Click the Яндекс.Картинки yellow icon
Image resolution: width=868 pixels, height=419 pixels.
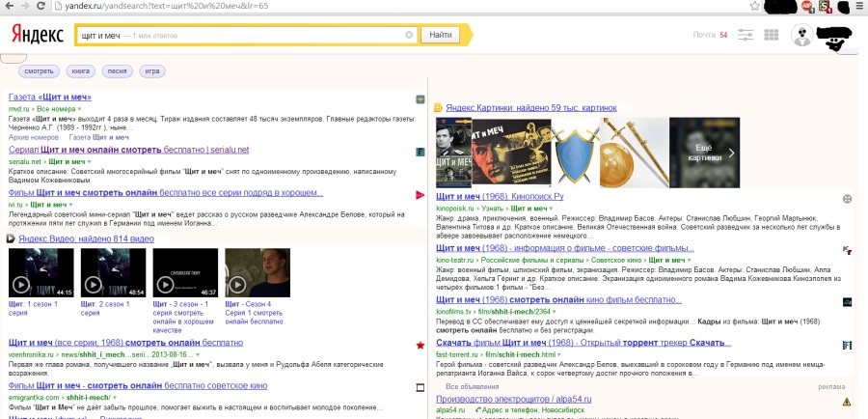tap(438, 108)
